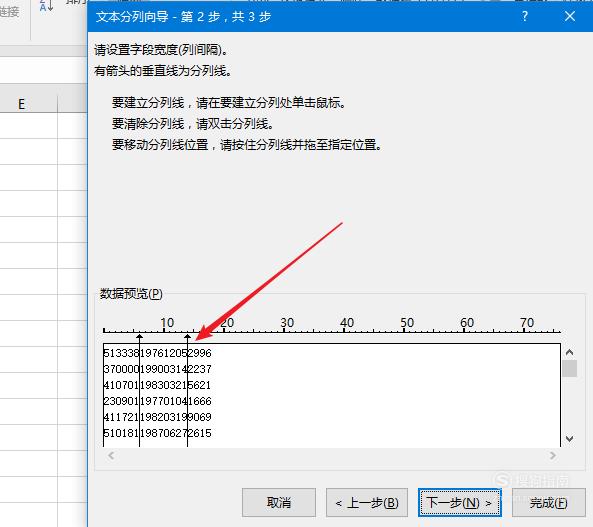Click preview row starting with 510181
This screenshot has width=593, height=527.
pos(157,433)
